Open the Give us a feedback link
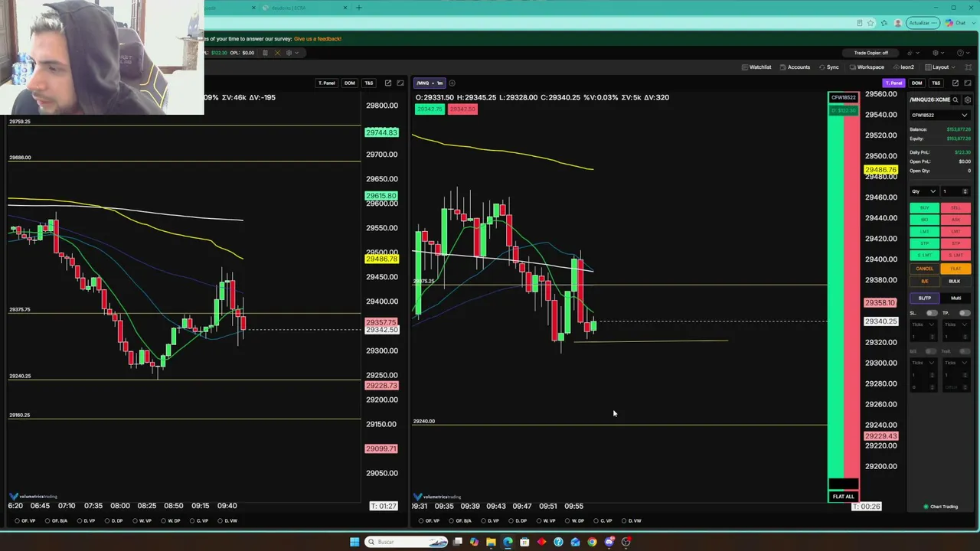The width and height of the screenshot is (980, 551). [x=318, y=38]
